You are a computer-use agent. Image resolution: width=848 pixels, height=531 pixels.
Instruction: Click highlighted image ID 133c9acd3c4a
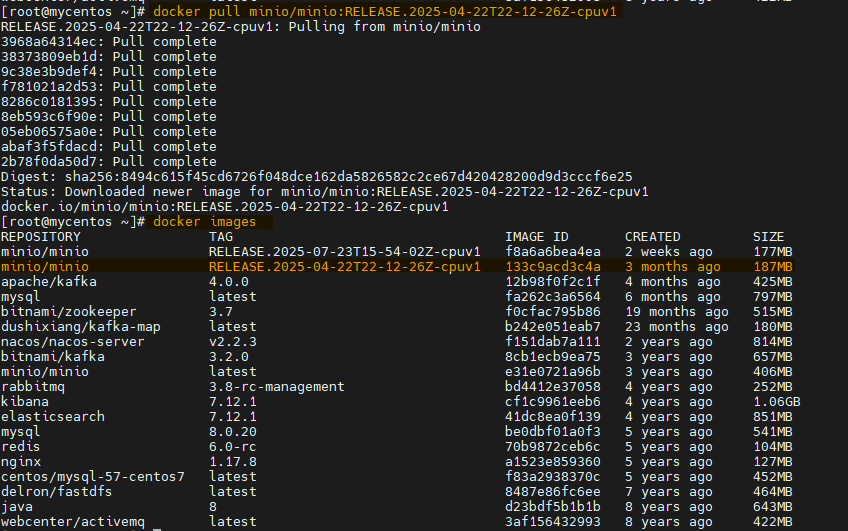(x=553, y=267)
